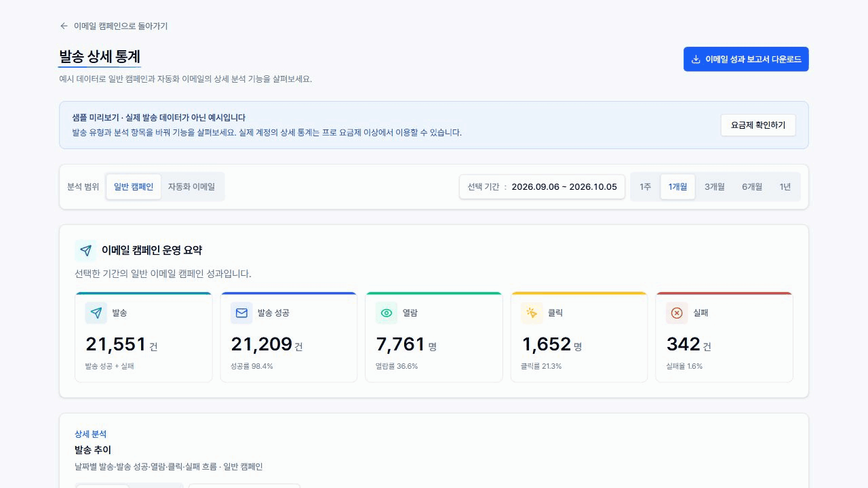Screen dimensions: 868x488
Task: Click the 성공률 98.4% text
Action: 252,366
